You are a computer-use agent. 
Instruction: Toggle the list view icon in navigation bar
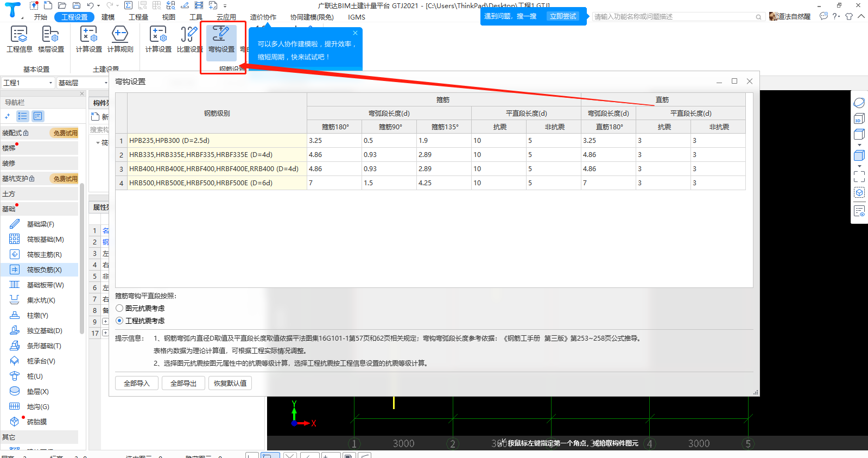click(x=22, y=116)
